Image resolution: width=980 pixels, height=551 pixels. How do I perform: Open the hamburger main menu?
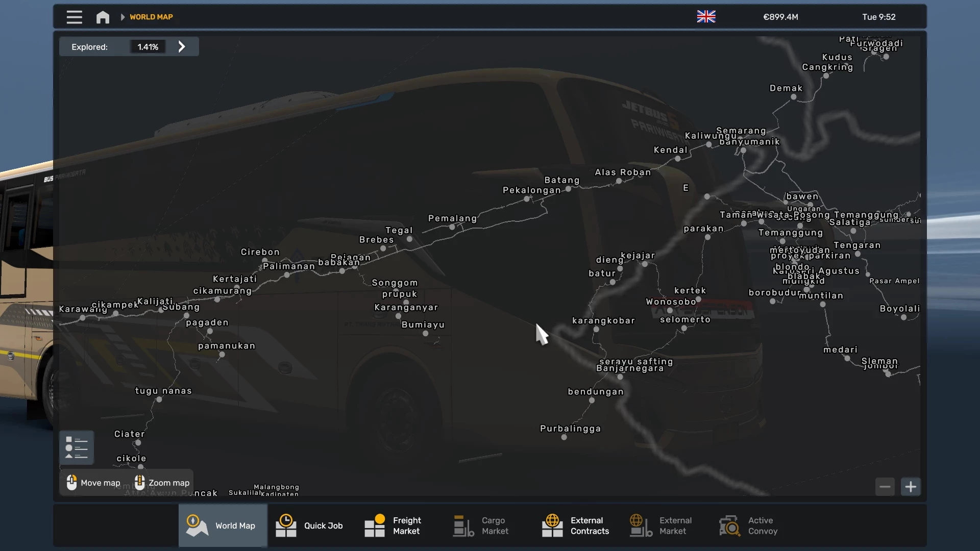point(74,17)
